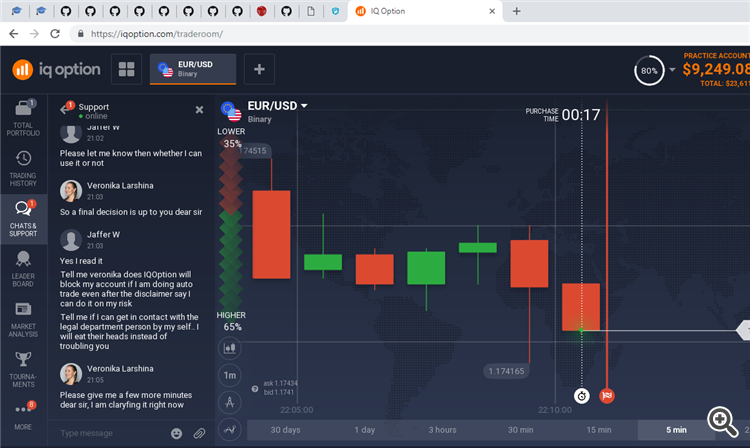Open chart type selector icon

[x=230, y=348]
